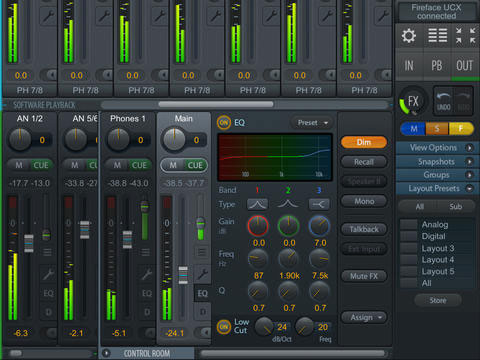480x360 pixels.
Task: Select the All layout filter tab
Action: pos(419,207)
